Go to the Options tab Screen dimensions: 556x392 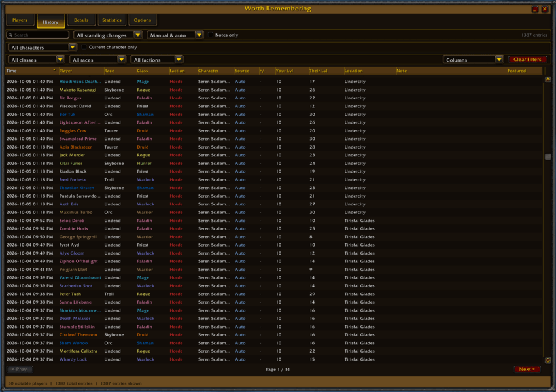(x=142, y=20)
